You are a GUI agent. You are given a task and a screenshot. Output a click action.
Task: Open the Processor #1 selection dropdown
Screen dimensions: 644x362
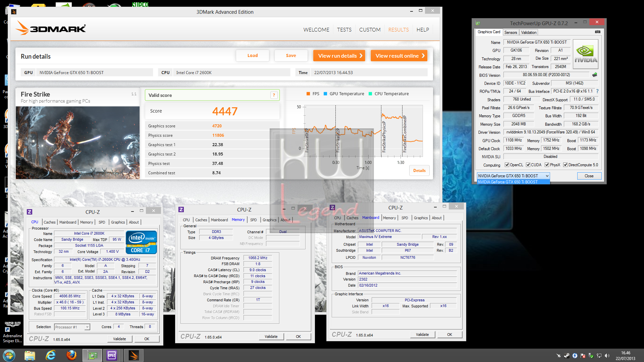[72, 327]
